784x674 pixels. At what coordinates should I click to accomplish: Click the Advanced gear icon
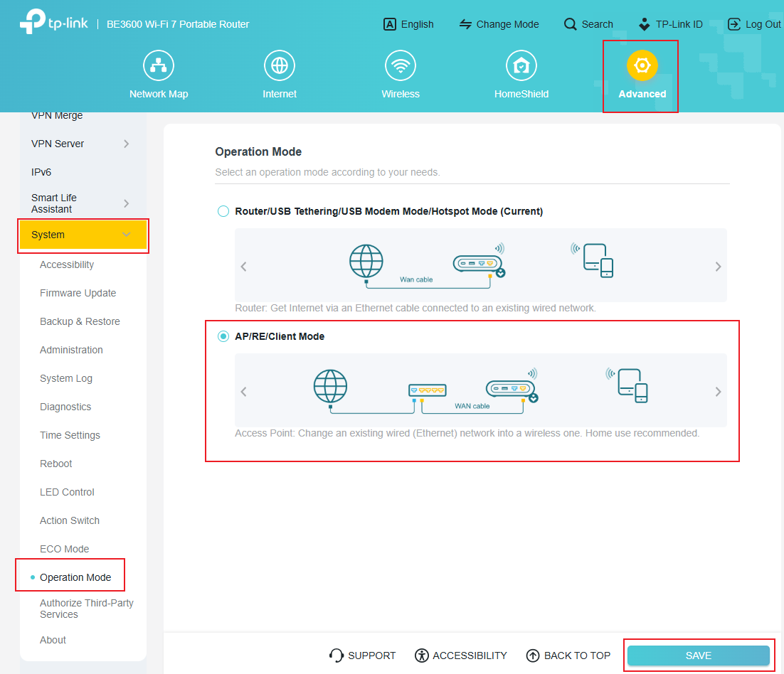641,65
